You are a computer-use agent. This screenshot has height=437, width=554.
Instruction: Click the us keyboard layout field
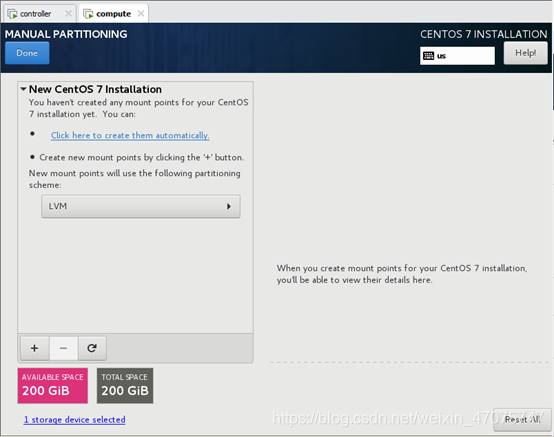457,56
